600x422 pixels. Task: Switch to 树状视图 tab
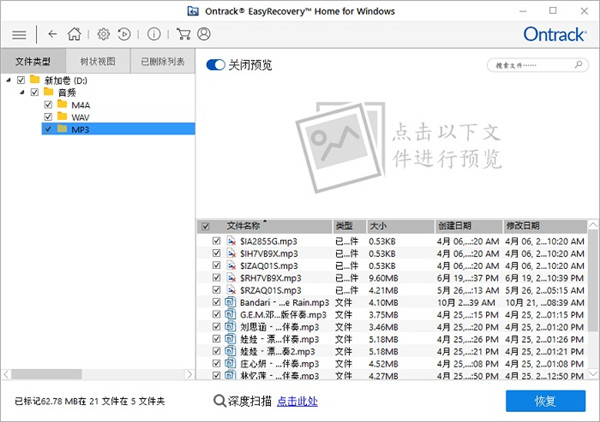pos(98,61)
